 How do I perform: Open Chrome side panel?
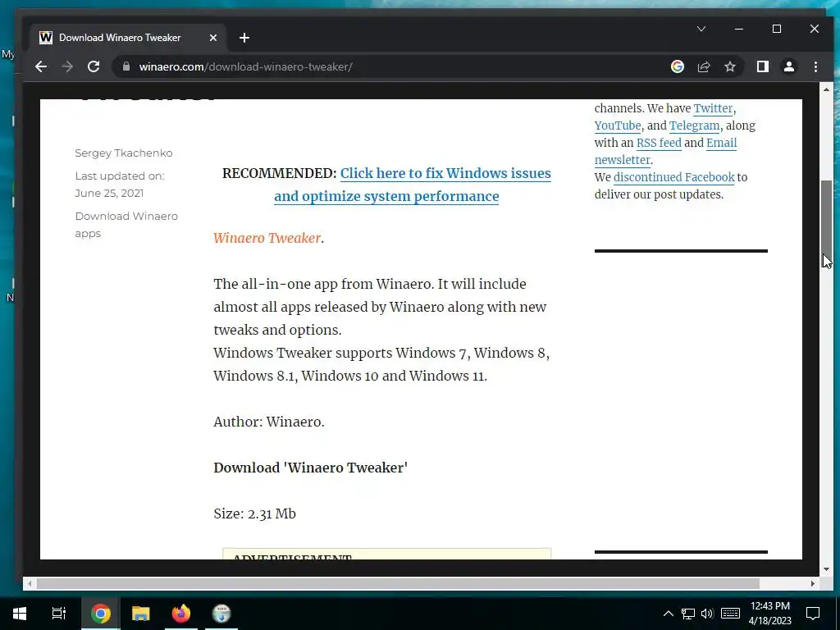point(762,66)
